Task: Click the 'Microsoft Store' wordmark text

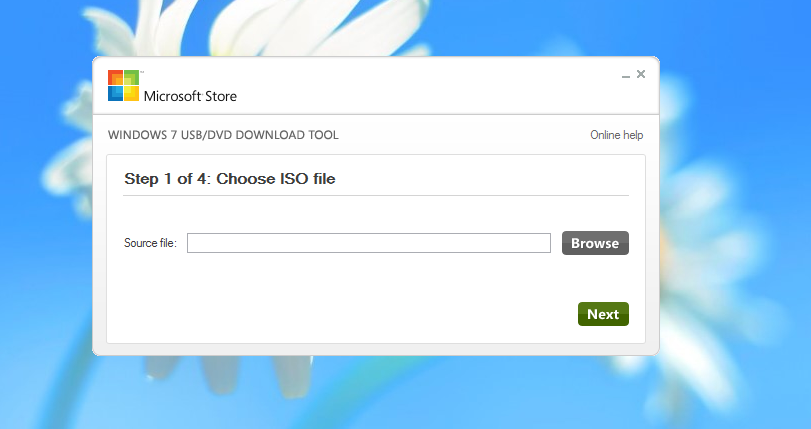Action: pyautogui.click(x=190, y=96)
